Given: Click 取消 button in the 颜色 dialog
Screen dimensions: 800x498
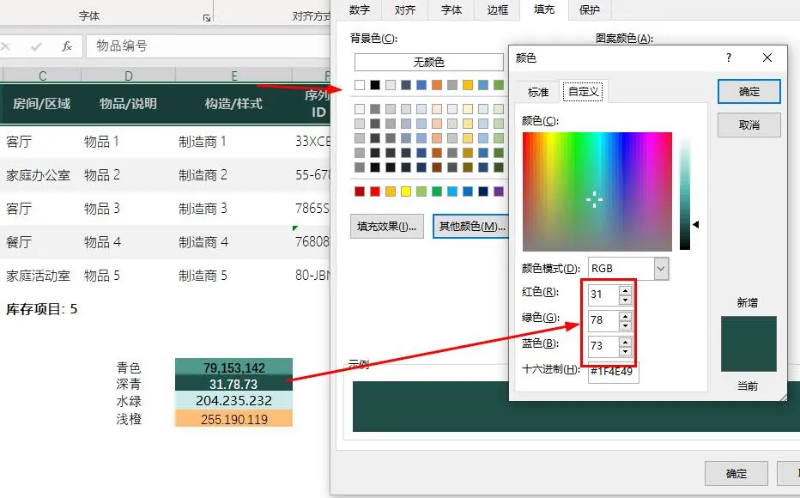Looking at the screenshot, I should point(749,125).
